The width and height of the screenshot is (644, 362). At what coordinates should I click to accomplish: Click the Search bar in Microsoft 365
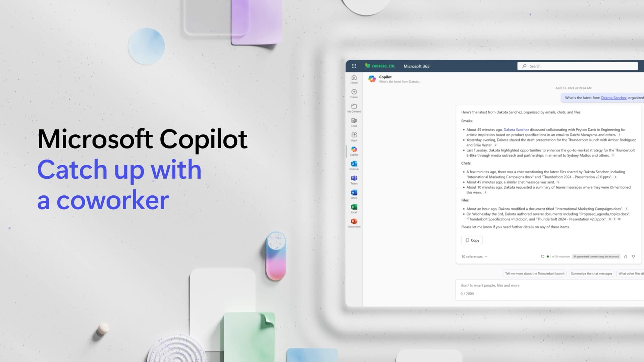tap(579, 66)
